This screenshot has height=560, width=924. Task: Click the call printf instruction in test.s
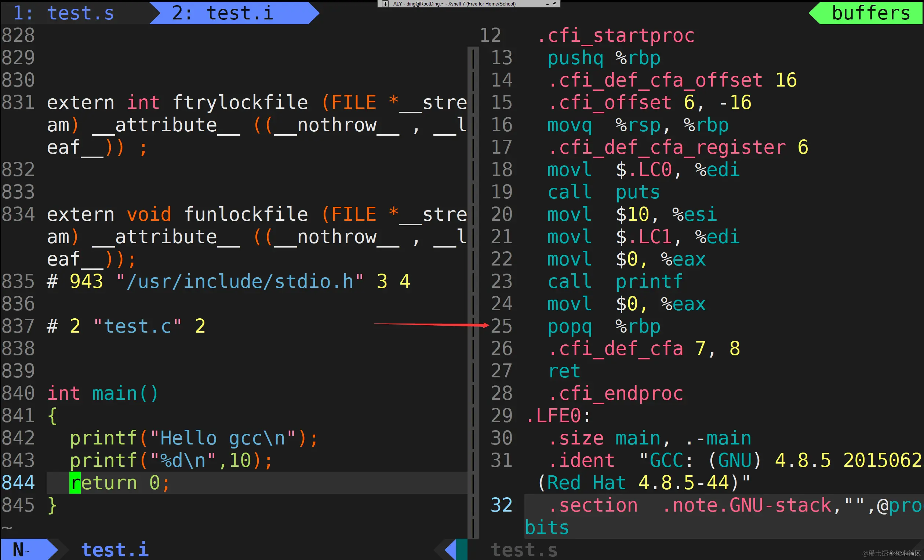tap(615, 282)
